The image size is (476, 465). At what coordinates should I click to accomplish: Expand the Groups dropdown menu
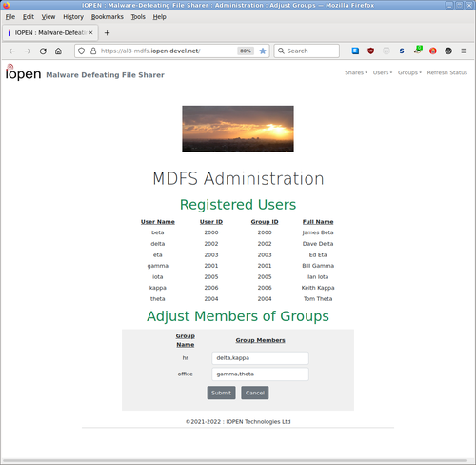tap(409, 72)
